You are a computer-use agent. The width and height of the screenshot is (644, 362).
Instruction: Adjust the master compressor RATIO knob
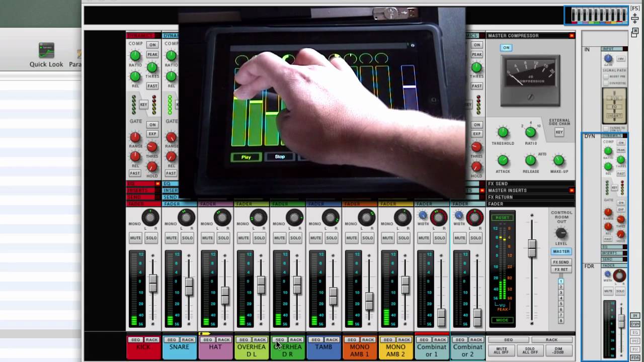(x=530, y=133)
